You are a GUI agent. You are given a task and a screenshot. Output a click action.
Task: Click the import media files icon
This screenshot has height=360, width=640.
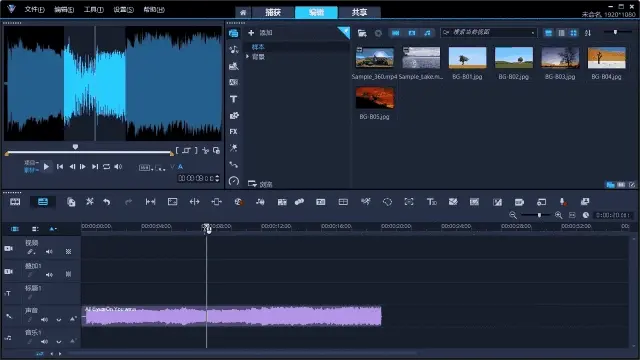pos(362,33)
